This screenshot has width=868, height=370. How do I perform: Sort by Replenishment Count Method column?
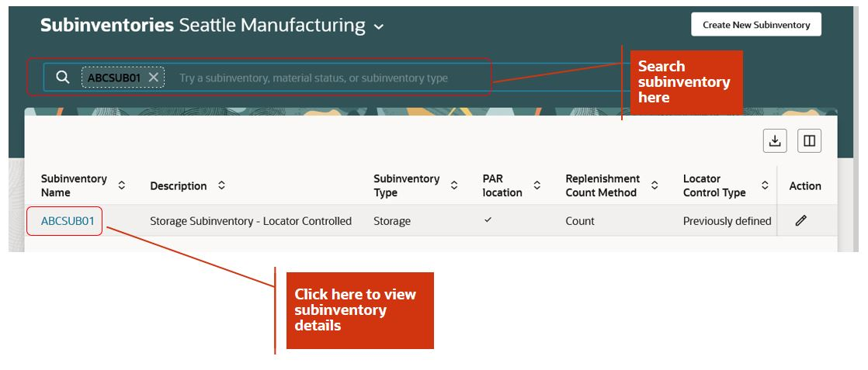point(654,185)
